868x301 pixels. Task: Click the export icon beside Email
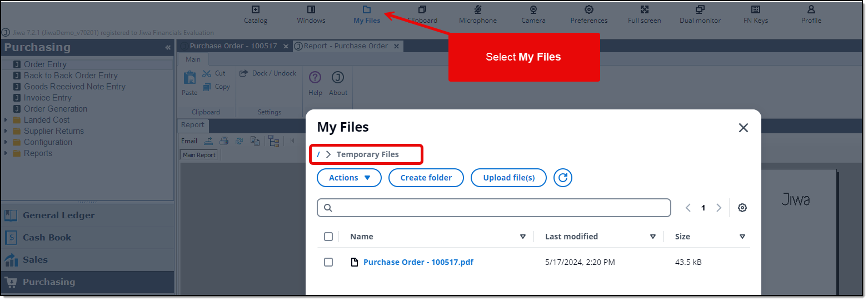(x=208, y=141)
